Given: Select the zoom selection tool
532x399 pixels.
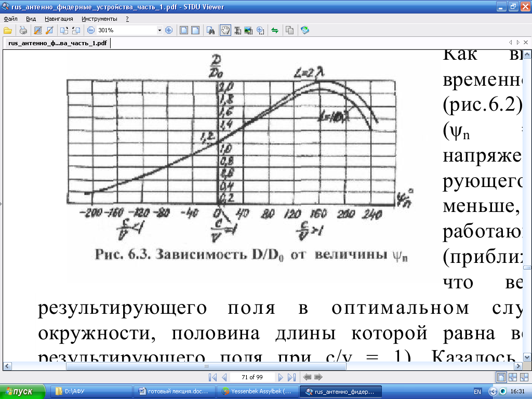Looking at the screenshot, I should [260, 31].
